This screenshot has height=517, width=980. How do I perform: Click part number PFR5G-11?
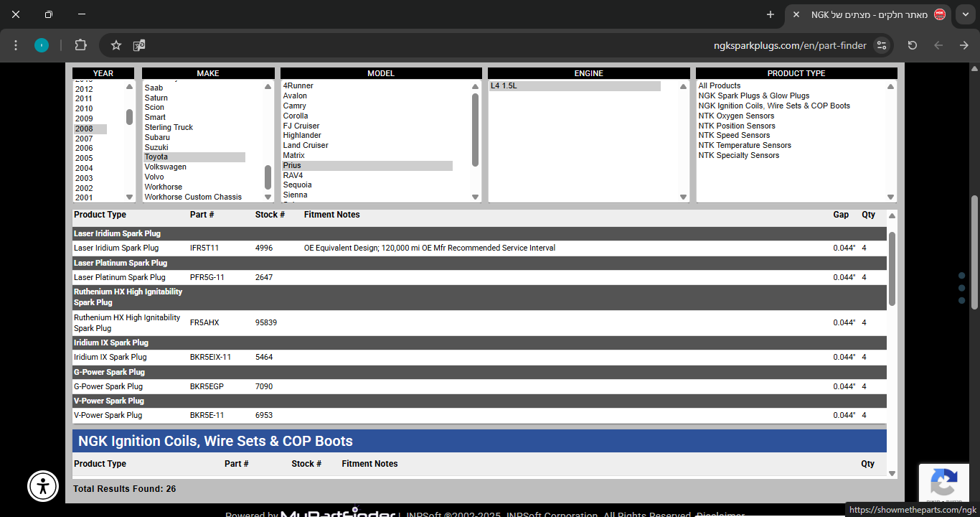207,277
